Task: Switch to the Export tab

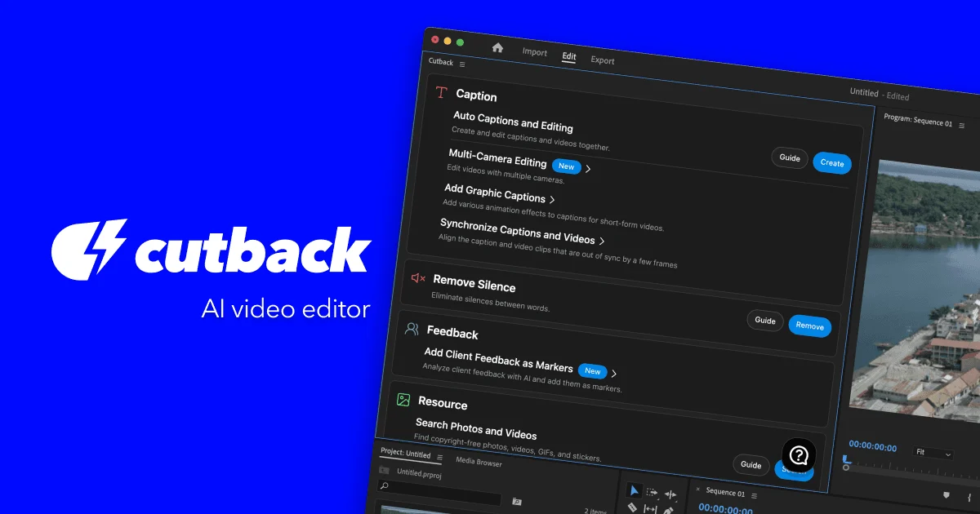Action: click(603, 60)
